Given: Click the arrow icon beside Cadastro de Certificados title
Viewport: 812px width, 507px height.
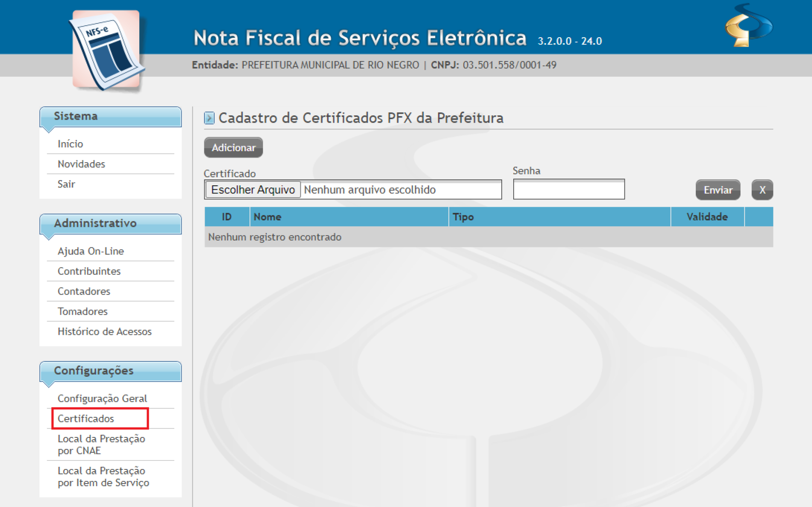Looking at the screenshot, I should pos(209,118).
